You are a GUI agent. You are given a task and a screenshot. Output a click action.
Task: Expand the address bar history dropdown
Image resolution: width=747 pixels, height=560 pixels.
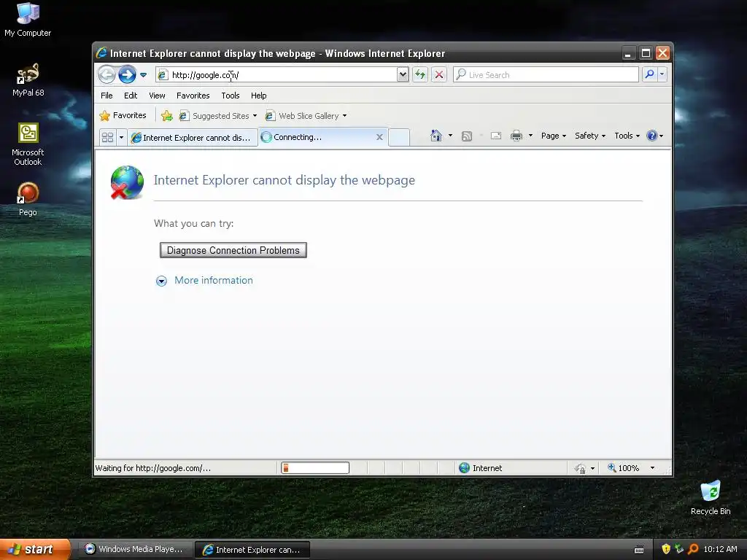pyautogui.click(x=403, y=75)
